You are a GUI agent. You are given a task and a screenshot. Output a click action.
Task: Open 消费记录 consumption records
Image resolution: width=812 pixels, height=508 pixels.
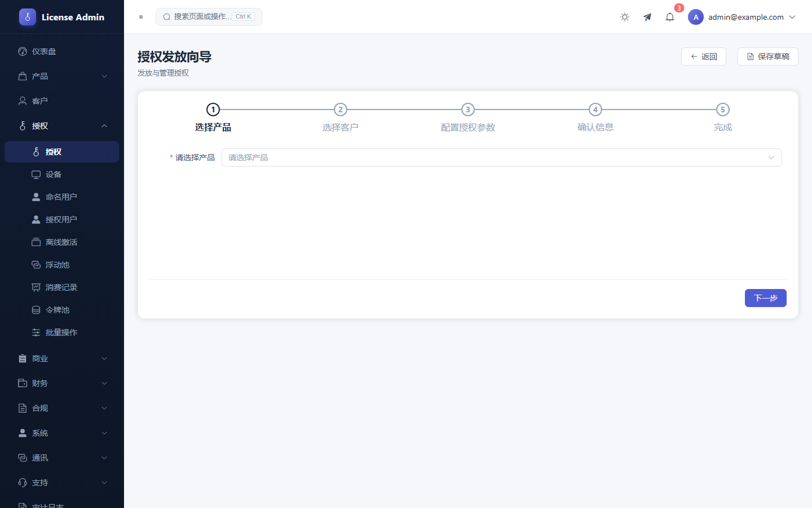[62, 287]
